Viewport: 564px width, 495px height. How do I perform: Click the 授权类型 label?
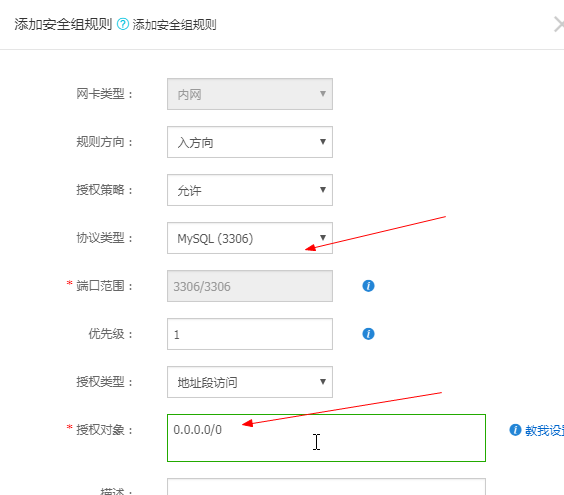click(105, 382)
